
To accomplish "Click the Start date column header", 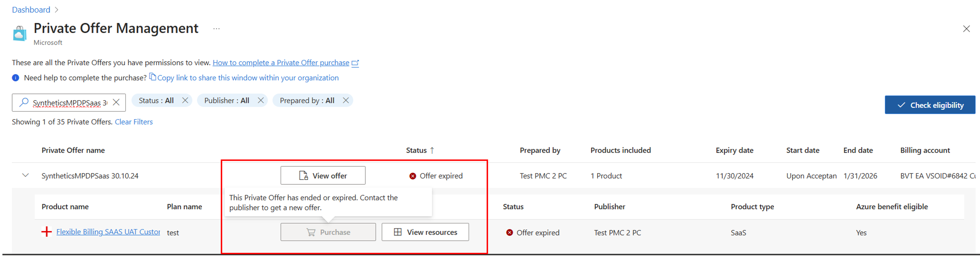I will click(x=803, y=150).
